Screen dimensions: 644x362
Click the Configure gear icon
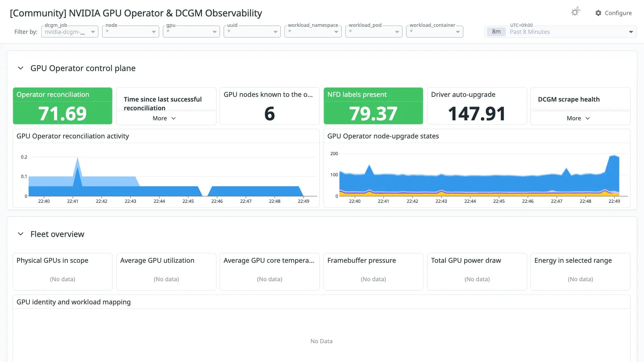pyautogui.click(x=598, y=13)
